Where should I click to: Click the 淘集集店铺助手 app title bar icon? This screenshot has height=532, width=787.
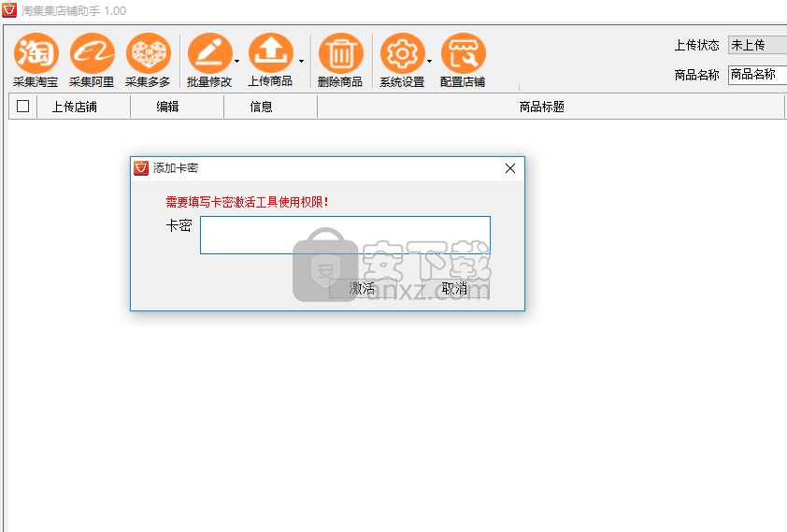(9, 10)
